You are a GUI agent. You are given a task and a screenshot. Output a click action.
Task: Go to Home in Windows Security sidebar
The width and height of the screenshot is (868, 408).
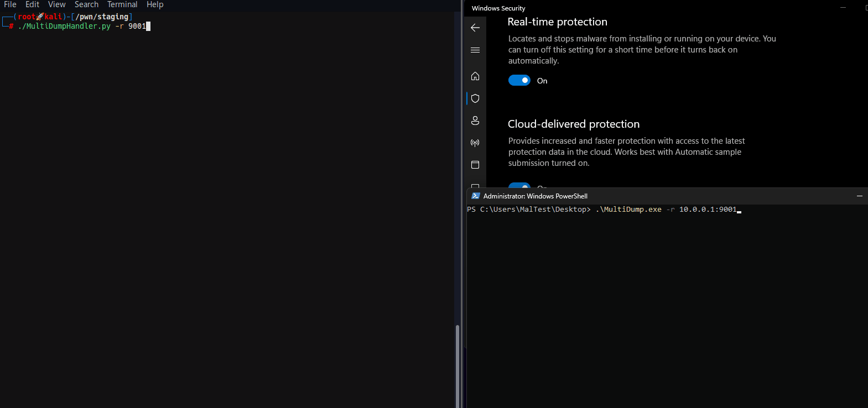click(x=475, y=76)
